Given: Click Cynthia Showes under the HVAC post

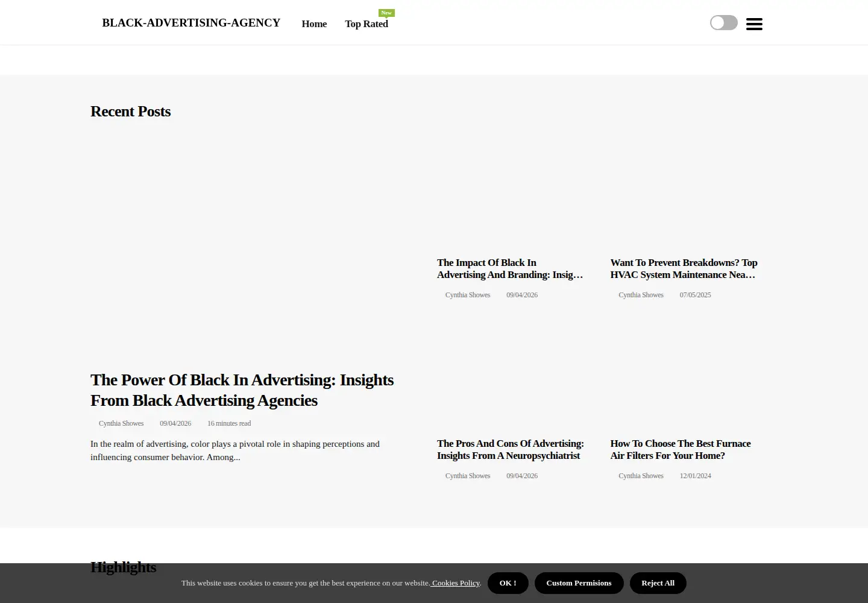Looking at the screenshot, I should coord(641,295).
